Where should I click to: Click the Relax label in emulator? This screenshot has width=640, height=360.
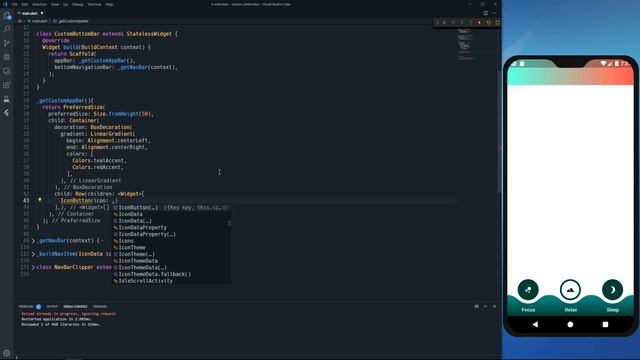pos(571,310)
